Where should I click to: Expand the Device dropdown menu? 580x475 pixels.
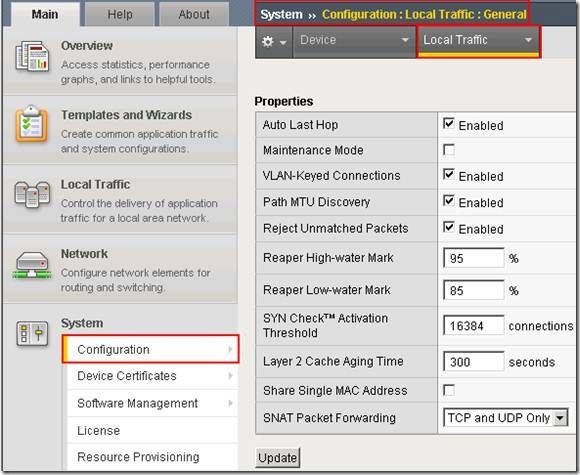pos(354,40)
